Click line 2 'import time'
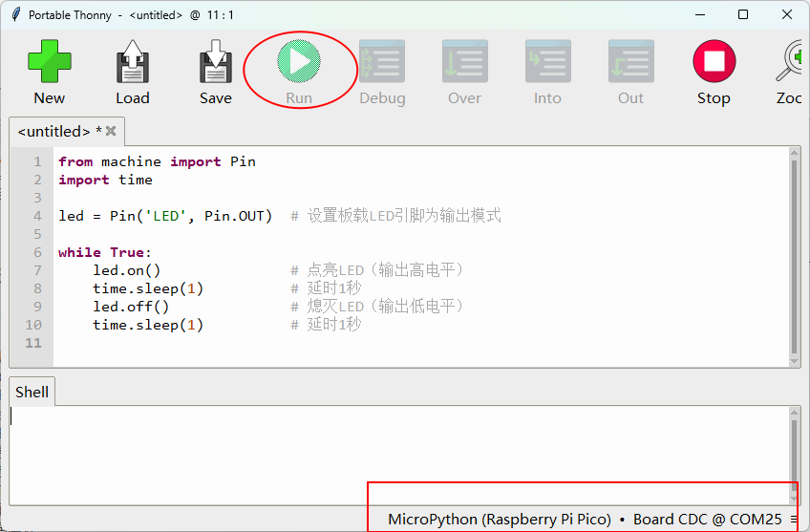810x532 pixels. click(105, 180)
